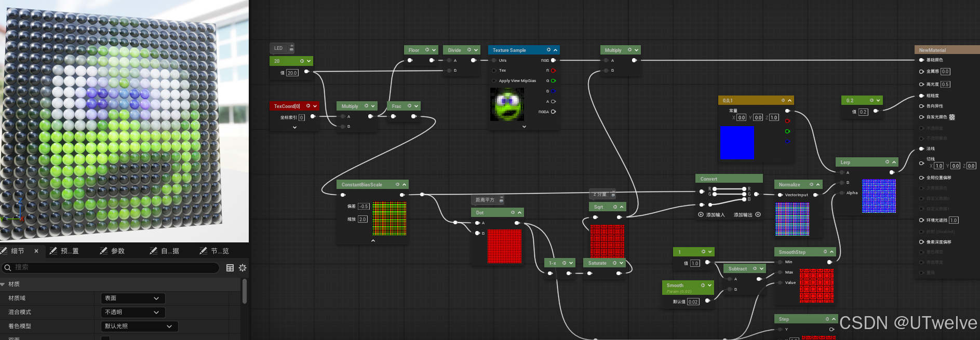Click the preview icon on Frac node

coord(409,106)
